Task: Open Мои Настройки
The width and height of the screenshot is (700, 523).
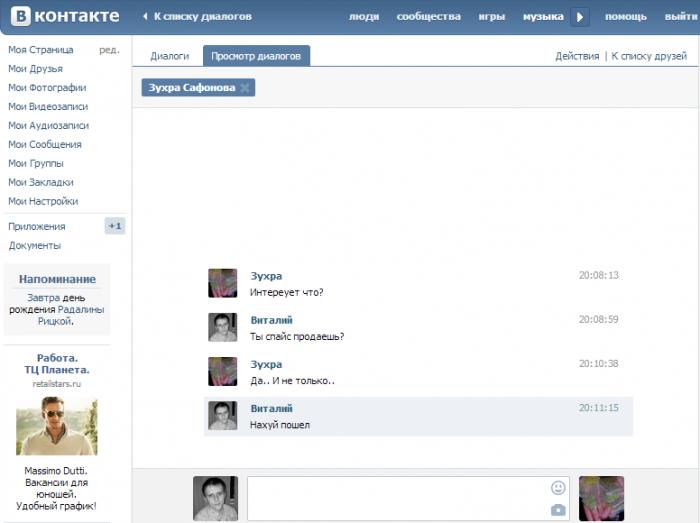Action: pos(43,202)
